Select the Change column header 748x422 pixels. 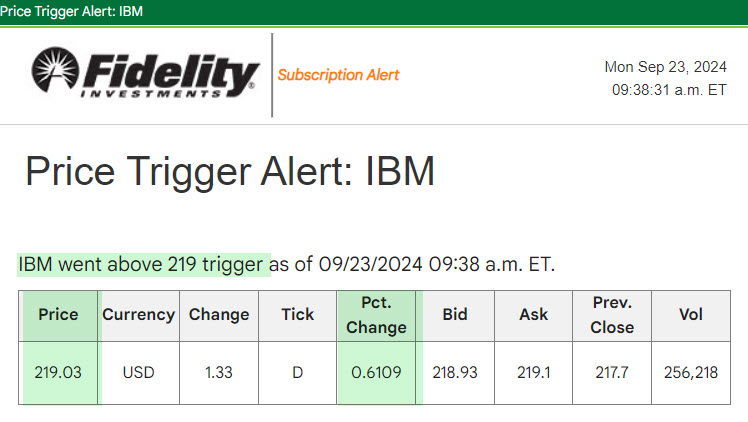click(219, 314)
